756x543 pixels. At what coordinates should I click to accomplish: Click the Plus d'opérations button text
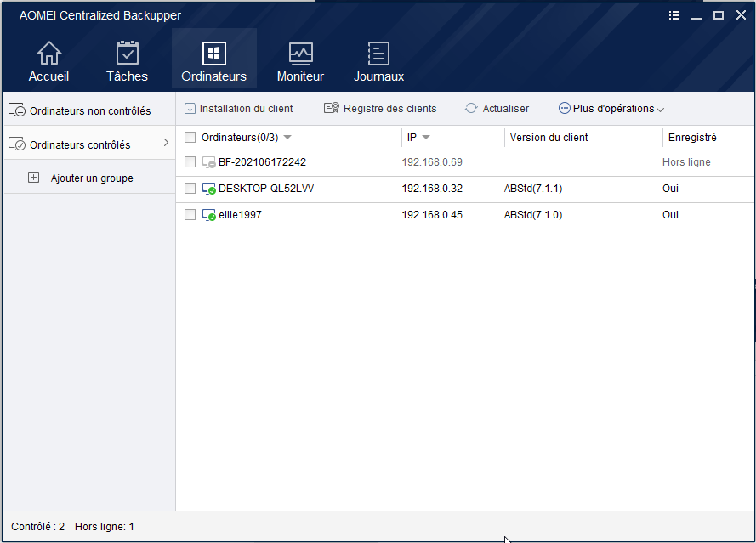coord(613,109)
